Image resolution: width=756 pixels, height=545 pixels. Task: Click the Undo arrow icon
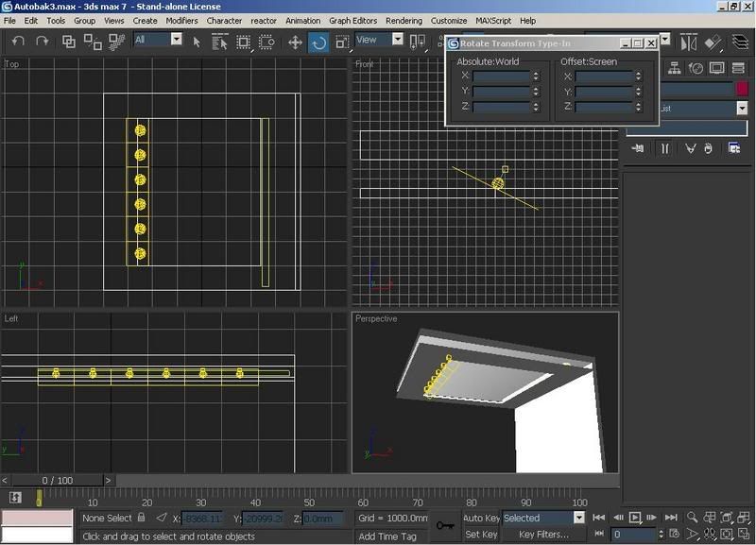[18, 41]
